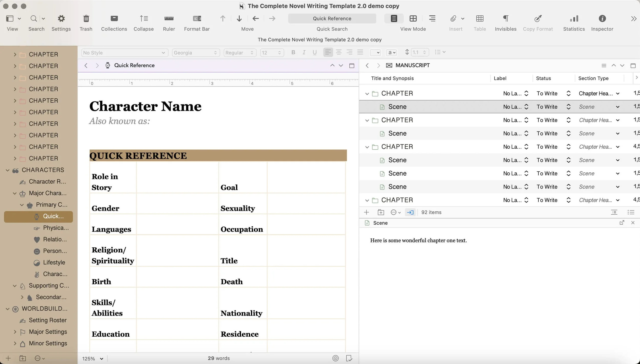Toggle the Invisibles display
This screenshot has width=640, height=364.
(x=505, y=19)
